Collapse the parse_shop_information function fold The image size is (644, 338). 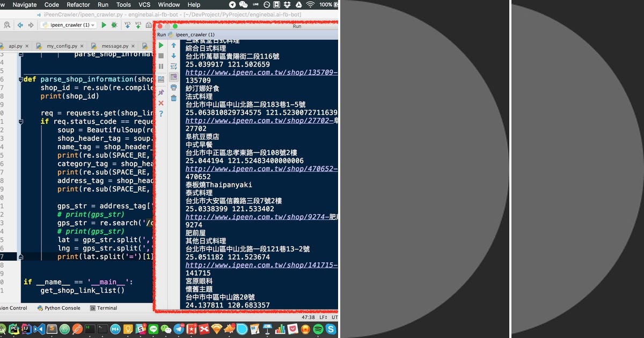pos(20,79)
